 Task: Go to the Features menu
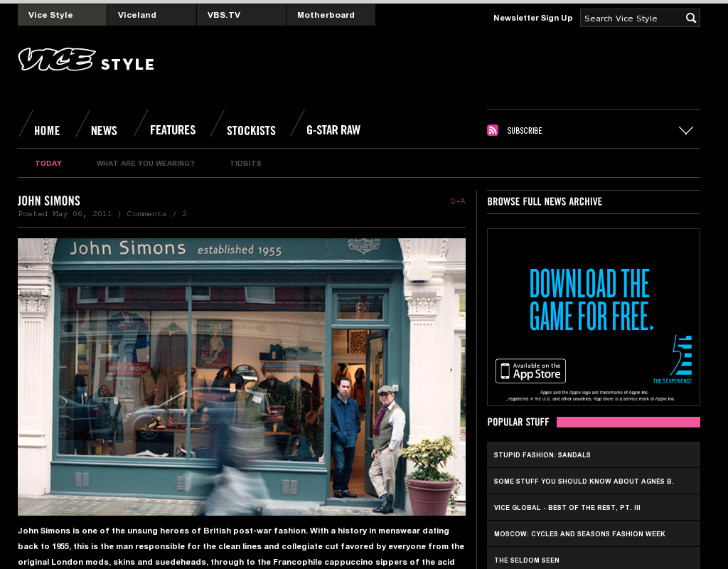click(x=173, y=130)
